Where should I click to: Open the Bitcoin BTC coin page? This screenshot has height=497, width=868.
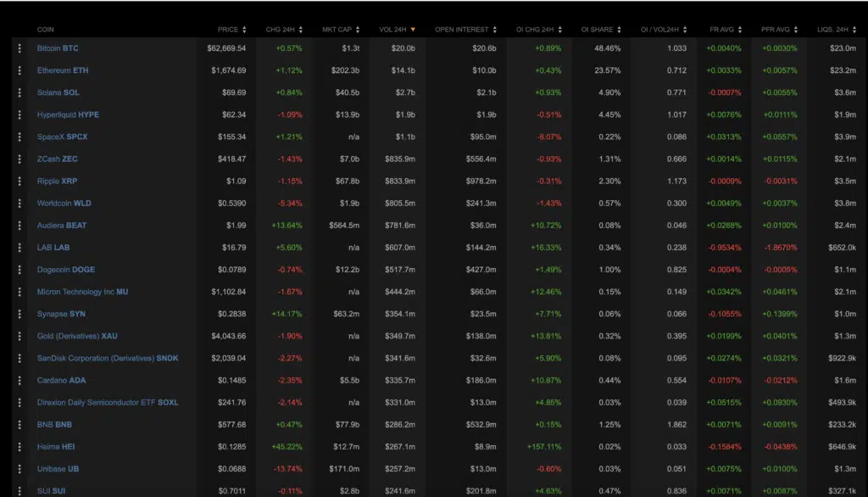pyautogui.click(x=58, y=48)
